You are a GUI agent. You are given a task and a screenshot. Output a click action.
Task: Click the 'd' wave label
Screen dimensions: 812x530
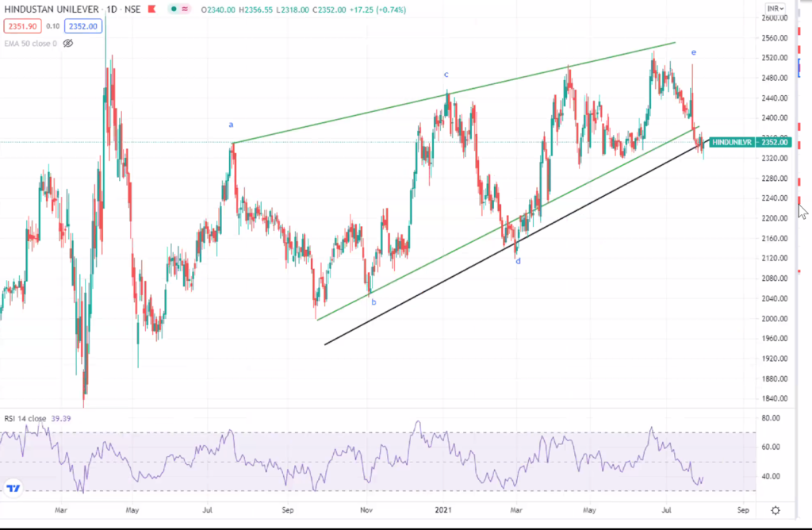point(518,260)
